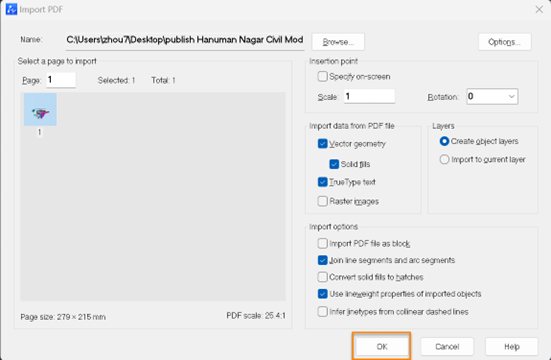Viewport: 551px width, 360px height.
Task: Toggle Join line segments and arc segments
Action: coord(322,260)
